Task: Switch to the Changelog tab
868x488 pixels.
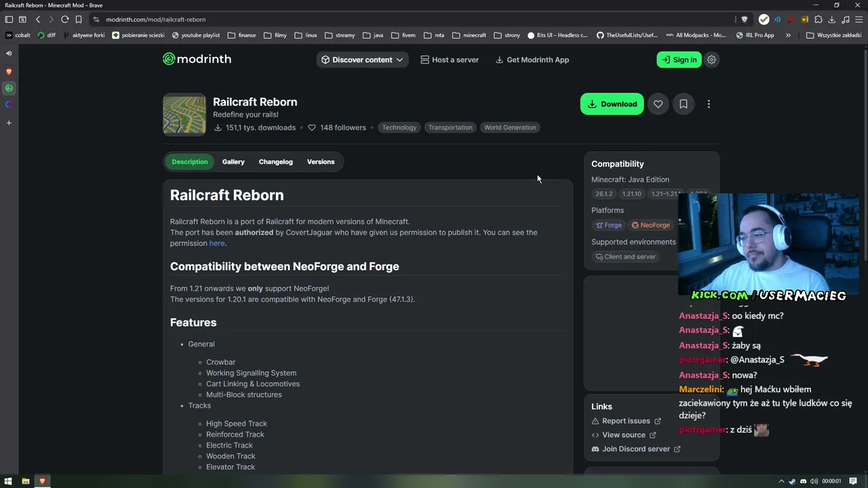Action: (276, 162)
